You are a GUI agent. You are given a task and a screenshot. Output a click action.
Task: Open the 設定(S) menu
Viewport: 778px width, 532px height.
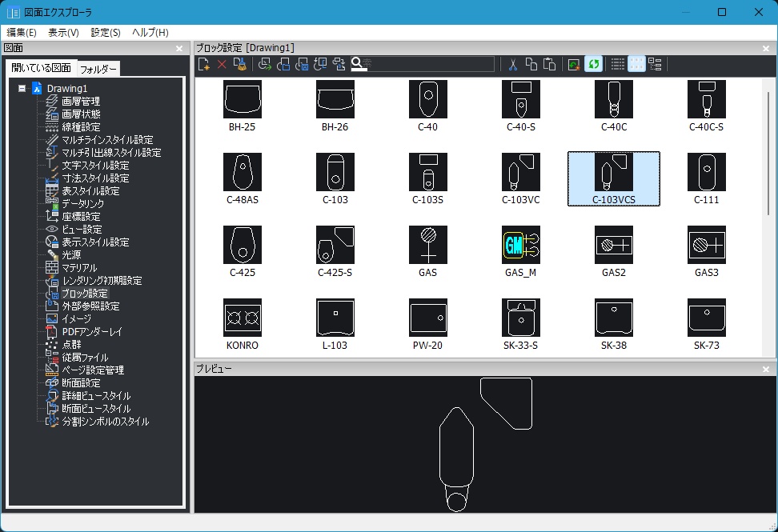106,33
